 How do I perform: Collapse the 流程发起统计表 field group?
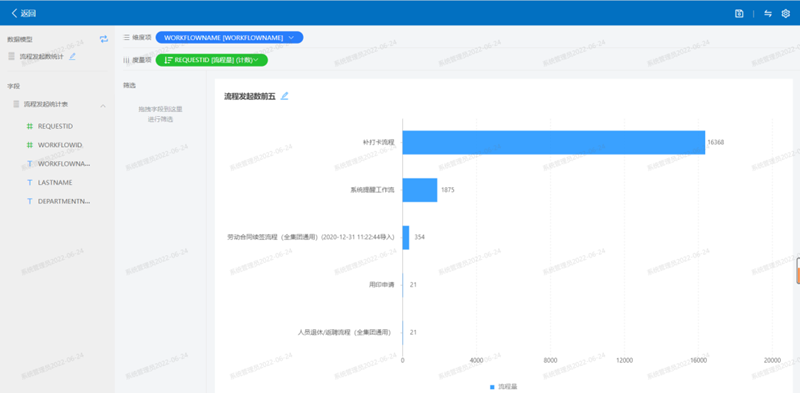pyautogui.click(x=103, y=105)
